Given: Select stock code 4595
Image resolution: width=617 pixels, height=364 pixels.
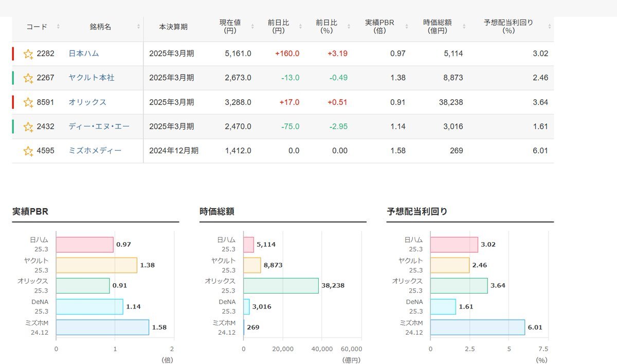Looking at the screenshot, I should click(45, 151).
